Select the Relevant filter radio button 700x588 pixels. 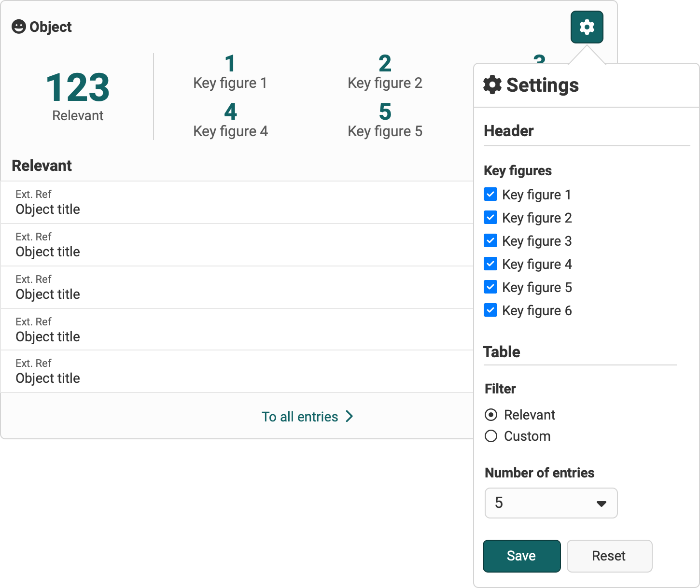[x=490, y=414]
